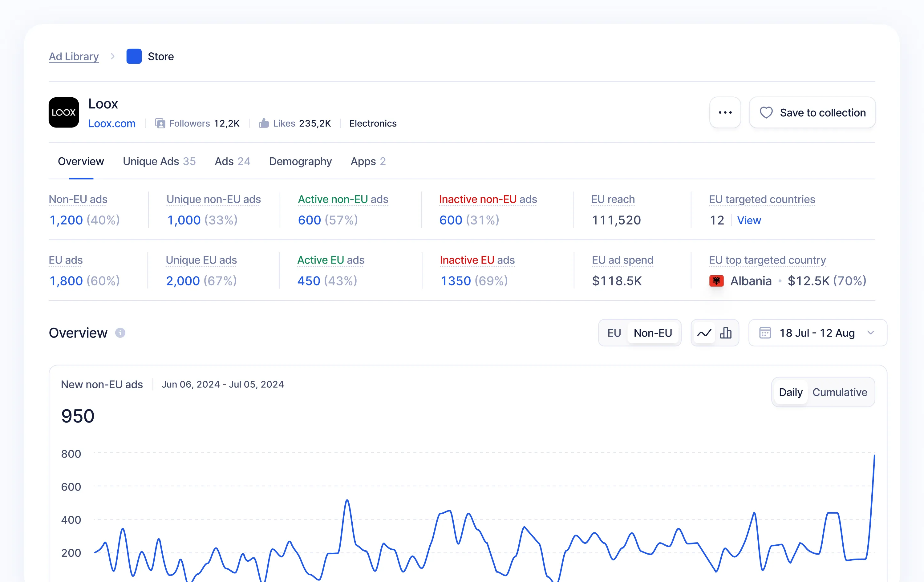Open the Unique Ads tab
The image size is (924, 582).
[x=159, y=161]
